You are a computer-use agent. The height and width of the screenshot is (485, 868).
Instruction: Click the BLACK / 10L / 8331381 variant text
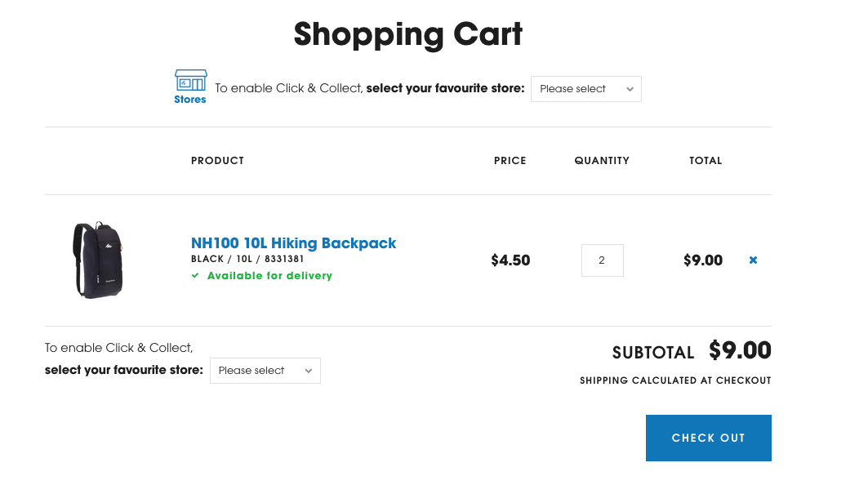point(248,259)
